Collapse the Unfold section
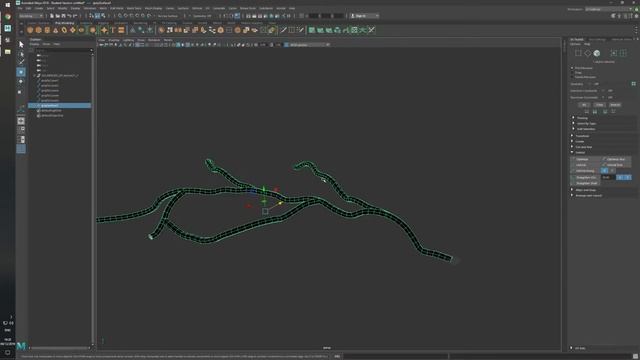Viewport: 640px width, 360px height. (x=580, y=152)
